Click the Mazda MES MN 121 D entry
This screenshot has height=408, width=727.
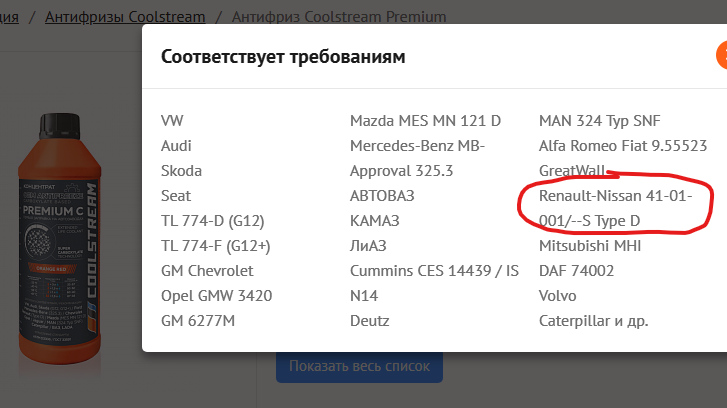click(x=425, y=121)
